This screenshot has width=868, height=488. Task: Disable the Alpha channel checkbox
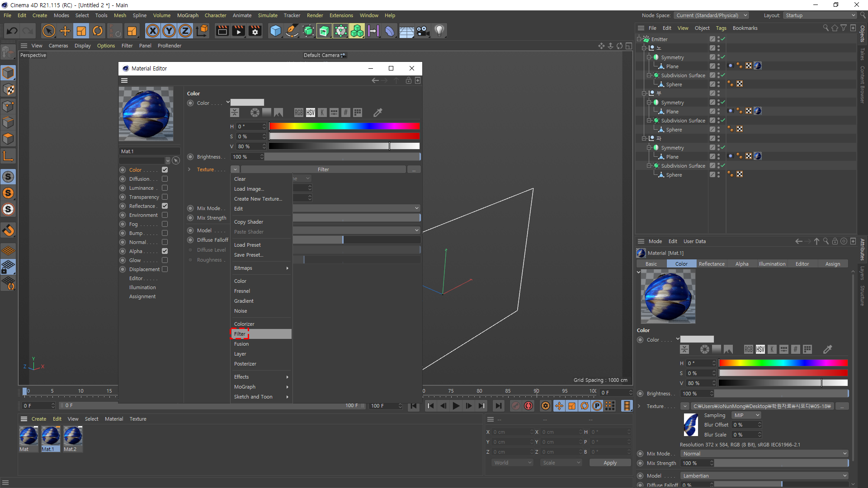(165, 251)
